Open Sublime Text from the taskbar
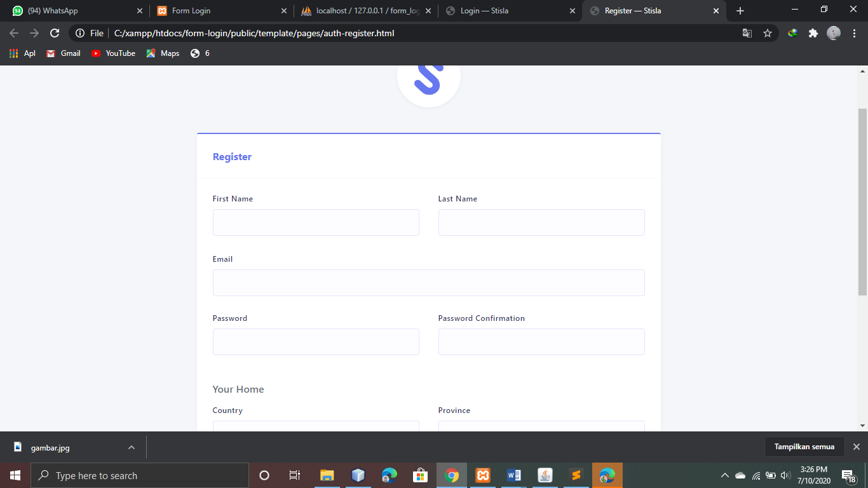This screenshot has width=868, height=488. click(576, 475)
